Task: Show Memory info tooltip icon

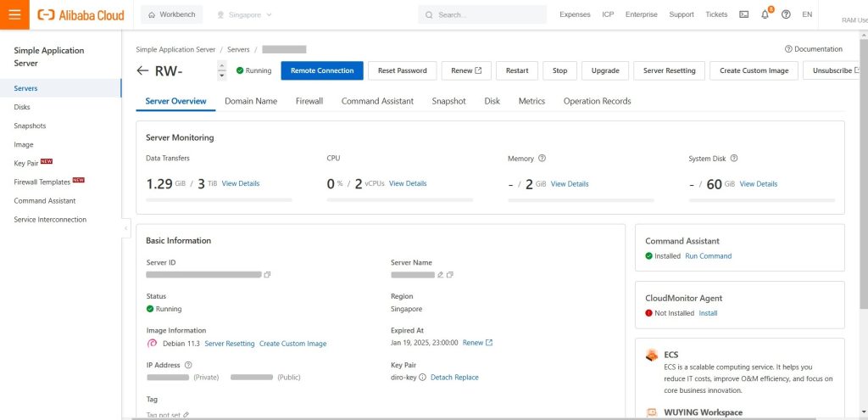Action: 542,159
